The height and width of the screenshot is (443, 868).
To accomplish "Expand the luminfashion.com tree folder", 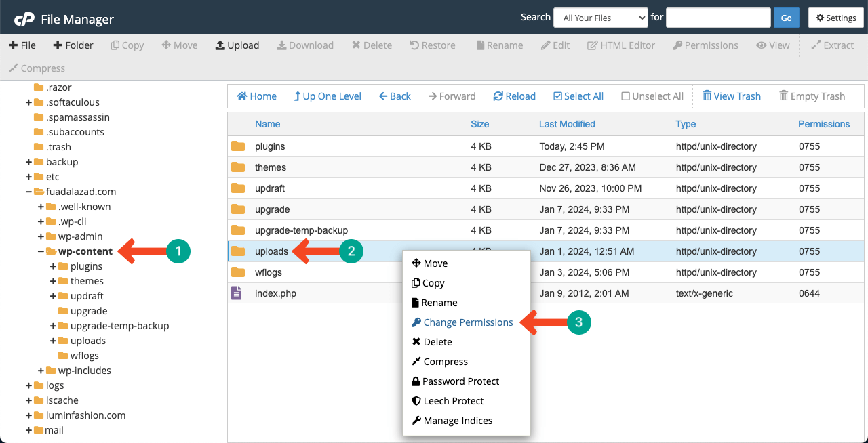I will click(x=28, y=415).
